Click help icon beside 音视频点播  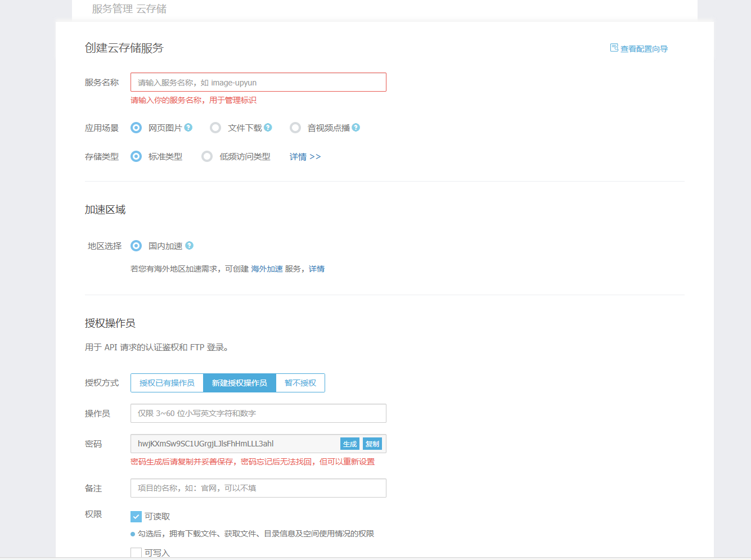[x=356, y=128]
